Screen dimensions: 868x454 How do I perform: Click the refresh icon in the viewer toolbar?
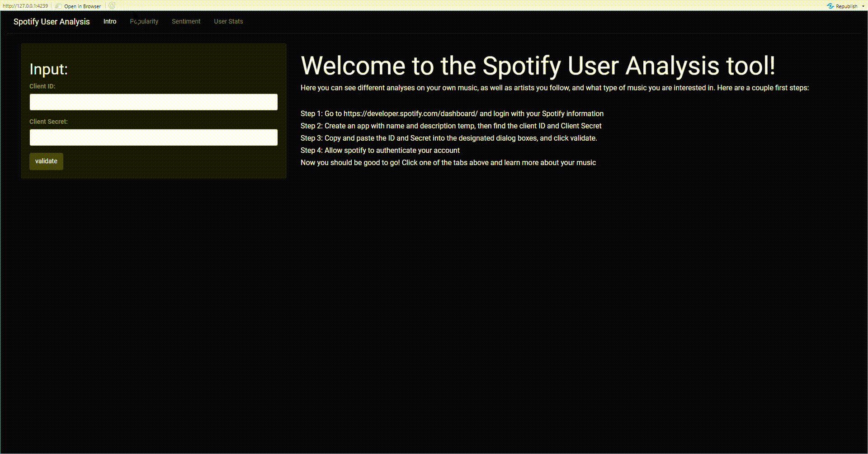(x=112, y=6)
